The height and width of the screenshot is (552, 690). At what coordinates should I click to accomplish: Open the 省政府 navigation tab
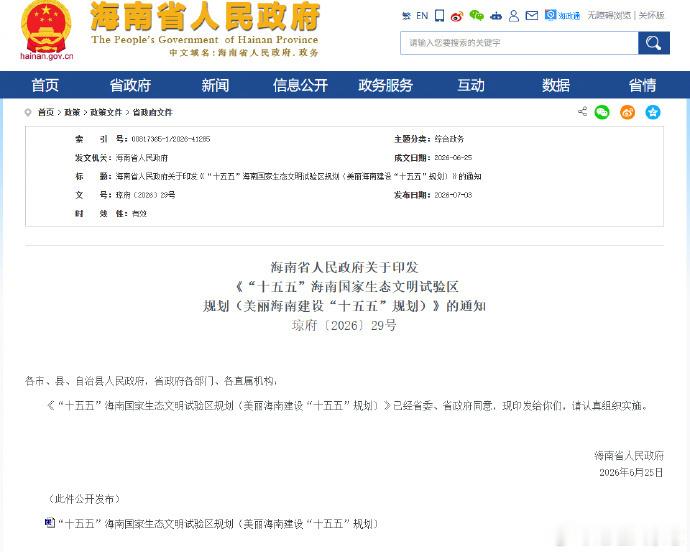click(x=130, y=85)
